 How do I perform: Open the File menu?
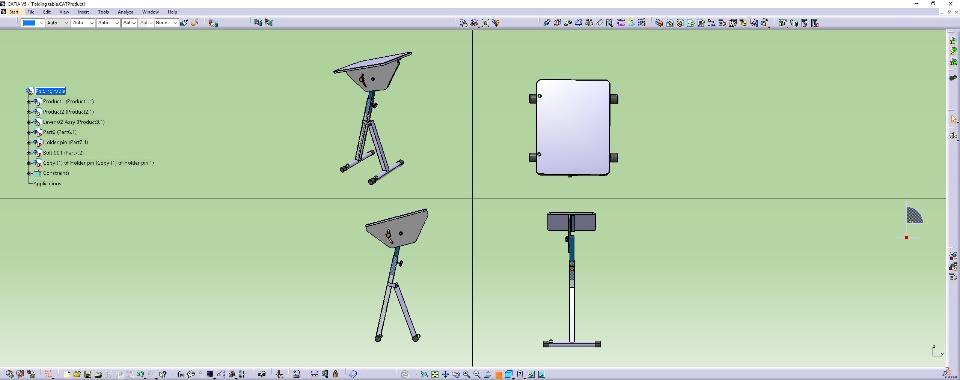pyautogui.click(x=30, y=12)
